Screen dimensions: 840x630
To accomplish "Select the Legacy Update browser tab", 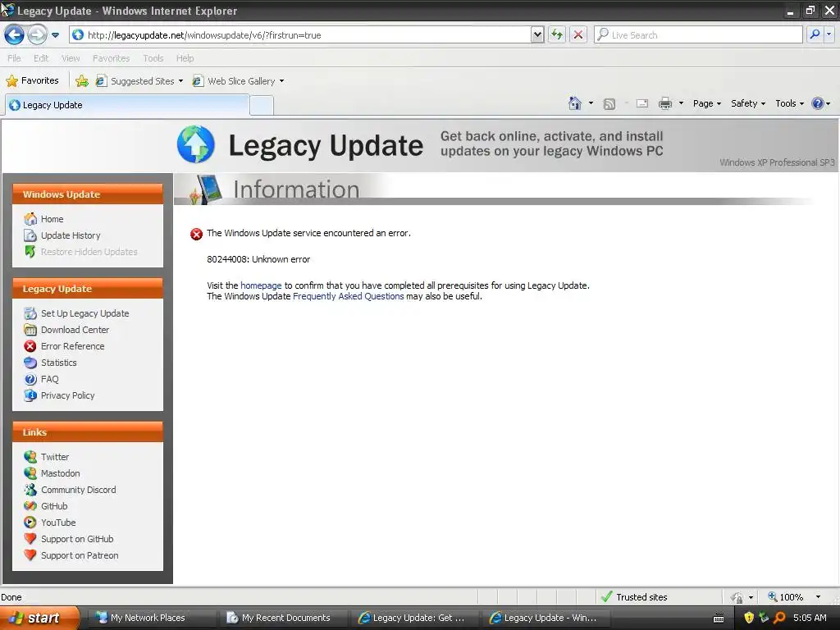I will pos(127,105).
